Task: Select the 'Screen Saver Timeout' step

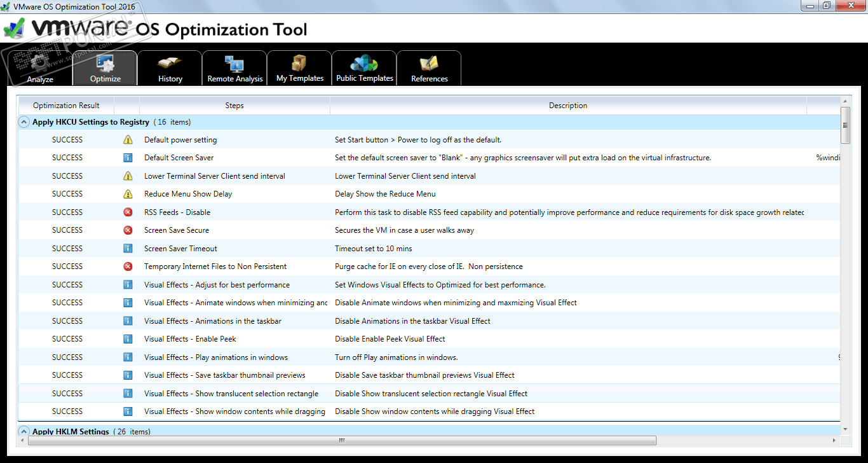Action: [180, 249]
